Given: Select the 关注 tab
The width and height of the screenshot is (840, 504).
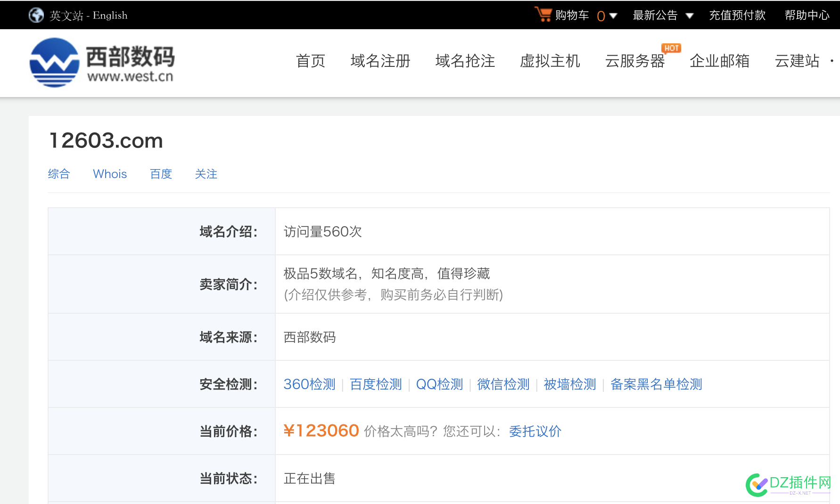Looking at the screenshot, I should tap(206, 174).
